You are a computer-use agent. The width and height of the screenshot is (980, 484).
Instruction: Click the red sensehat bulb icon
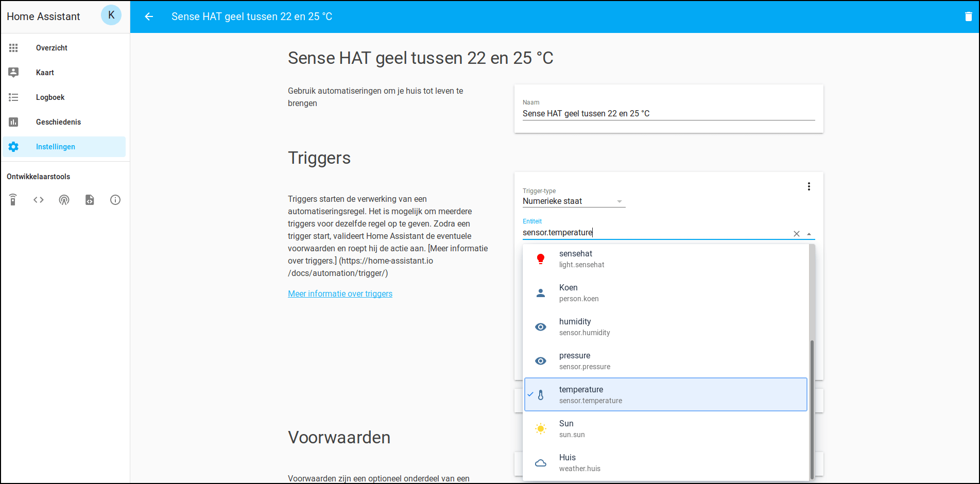tap(540, 259)
